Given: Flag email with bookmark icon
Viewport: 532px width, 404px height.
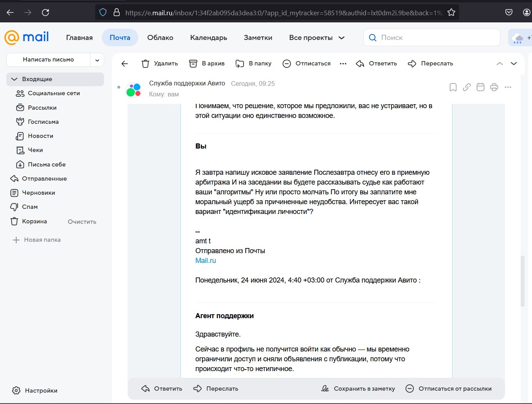Looking at the screenshot, I should 453,87.
